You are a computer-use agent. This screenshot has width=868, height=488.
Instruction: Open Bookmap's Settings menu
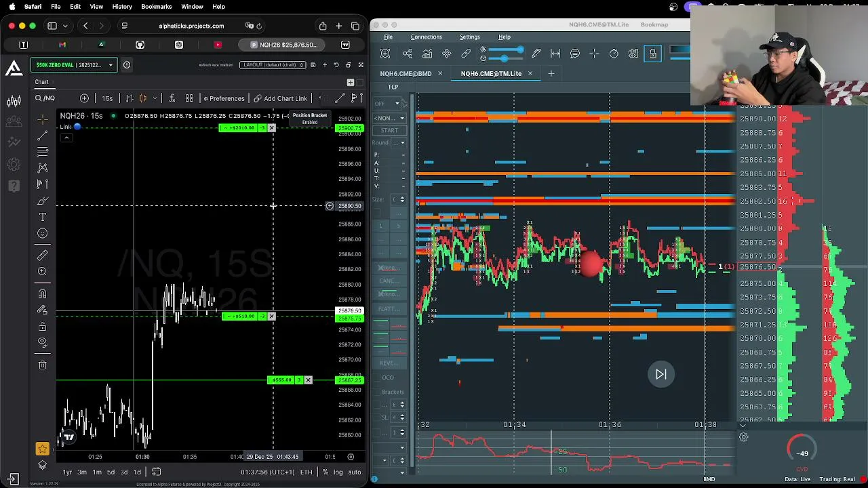469,37
